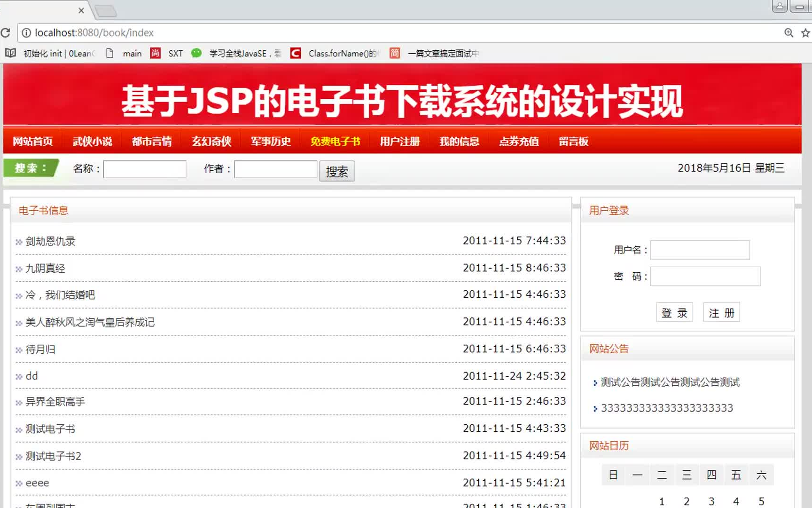Open the ebook 剑劫恩仇录
812x508 pixels.
50,241
